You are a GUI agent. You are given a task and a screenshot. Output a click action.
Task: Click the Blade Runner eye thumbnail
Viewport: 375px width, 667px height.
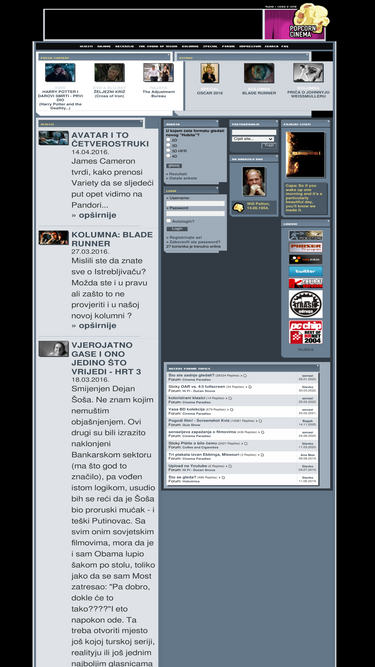pyautogui.click(x=259, y=73)
